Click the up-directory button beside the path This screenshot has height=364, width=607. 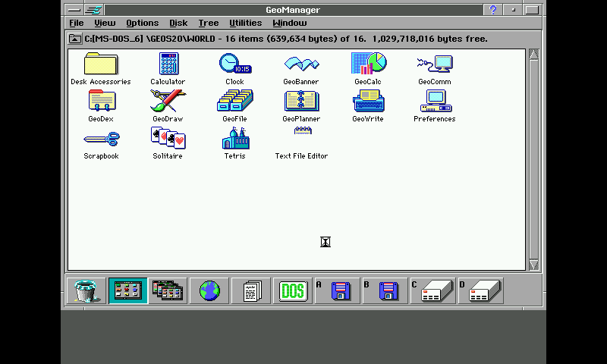pyautogui.click(x=75, y=39)
